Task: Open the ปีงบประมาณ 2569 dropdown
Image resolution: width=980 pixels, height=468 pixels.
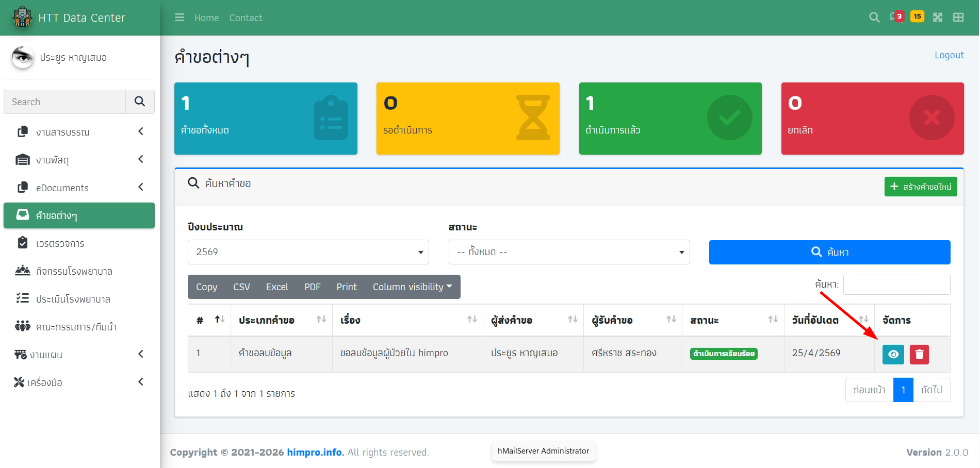Action: click(x=308, y=252)
